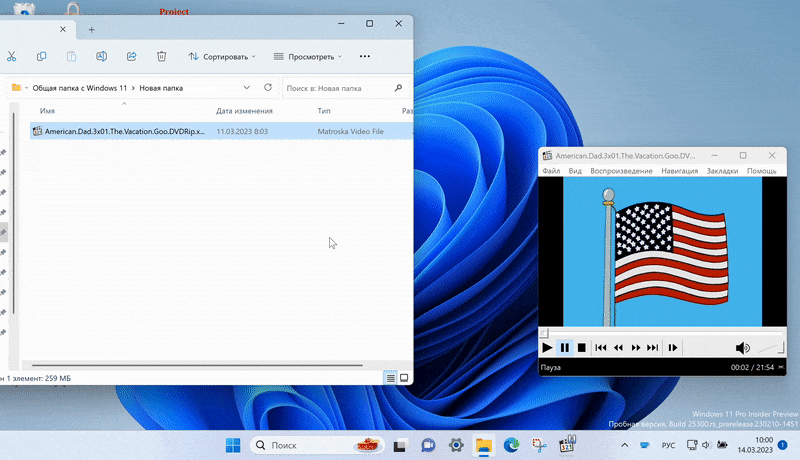Viewport: 800px width, 460px height.
Task: Click the fast forward button in the player
Action: (635, 348)
